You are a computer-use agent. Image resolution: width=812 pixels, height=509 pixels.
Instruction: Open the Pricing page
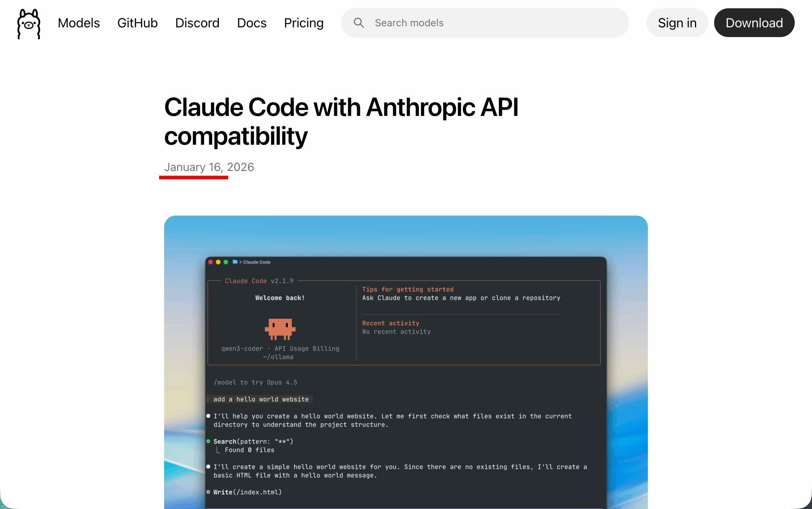click(304, 23)
